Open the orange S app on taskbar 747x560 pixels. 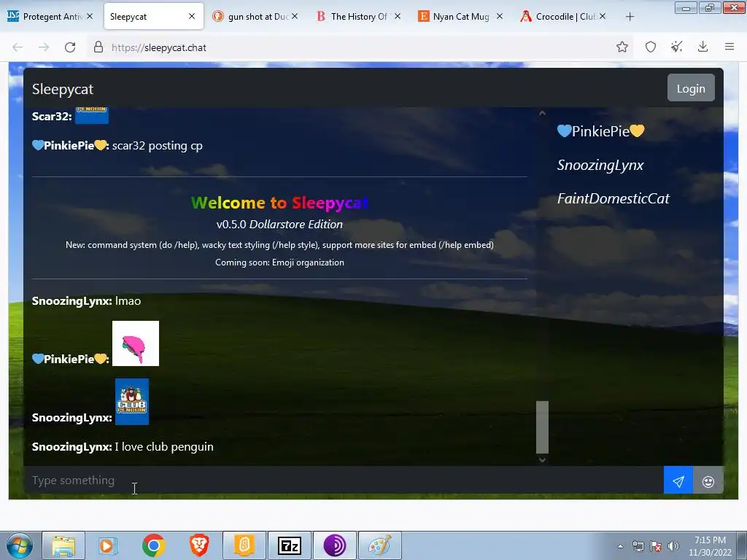coord(244,545)
